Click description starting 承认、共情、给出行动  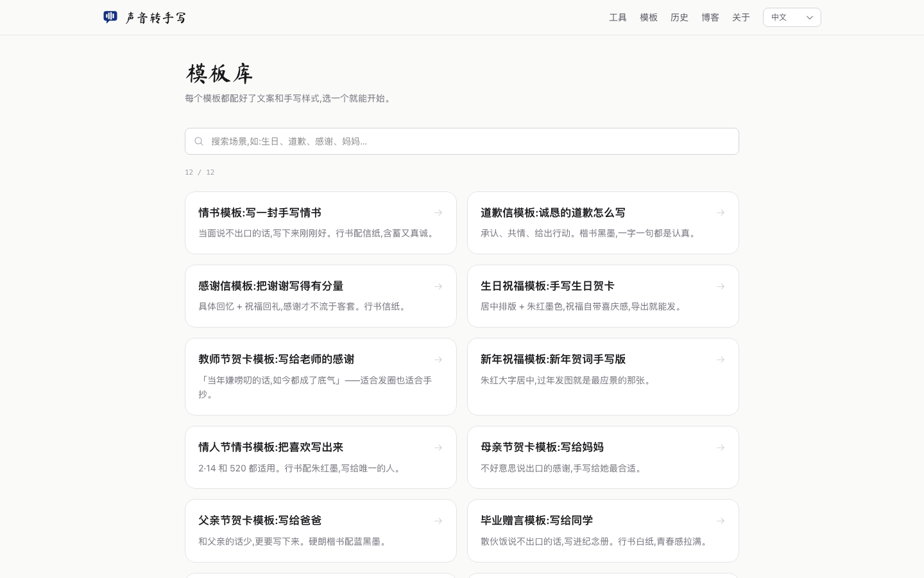tap(590, 233)
